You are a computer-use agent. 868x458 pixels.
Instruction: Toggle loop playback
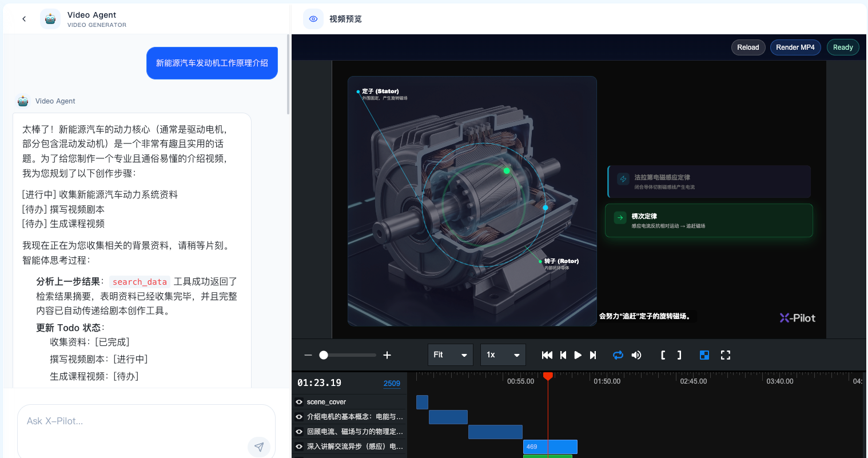click(x=618, y=355)
